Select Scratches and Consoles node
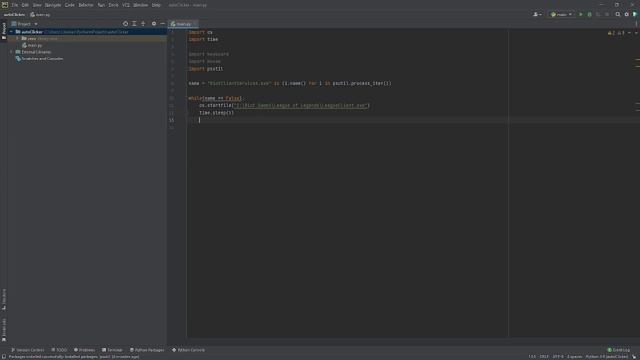 coord(39,58)
